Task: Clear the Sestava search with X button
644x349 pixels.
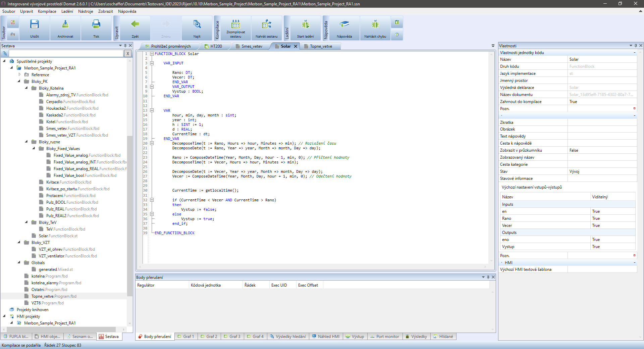Action: (x=128, y=53)
